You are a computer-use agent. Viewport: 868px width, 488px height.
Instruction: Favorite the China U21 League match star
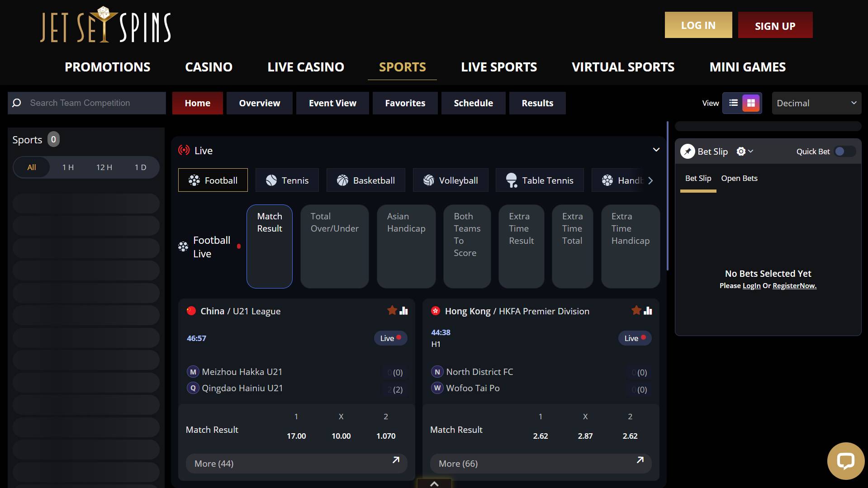392,310
